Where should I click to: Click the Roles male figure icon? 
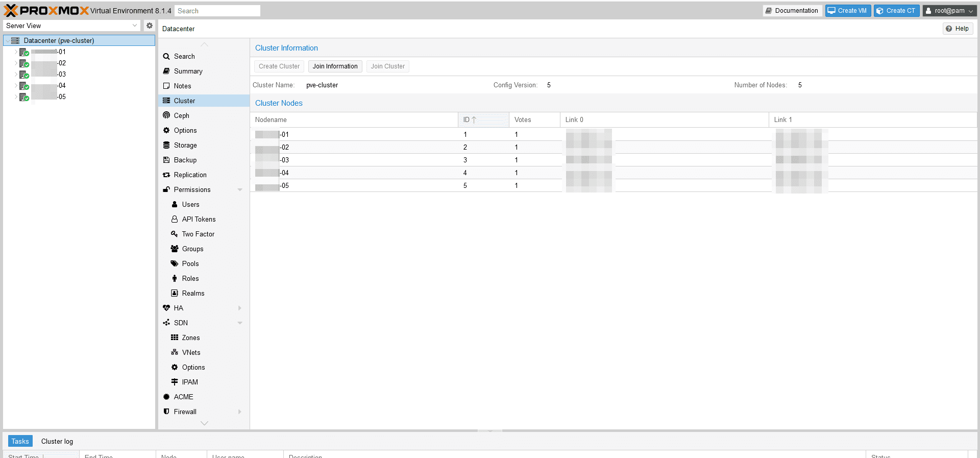(175, 279)
